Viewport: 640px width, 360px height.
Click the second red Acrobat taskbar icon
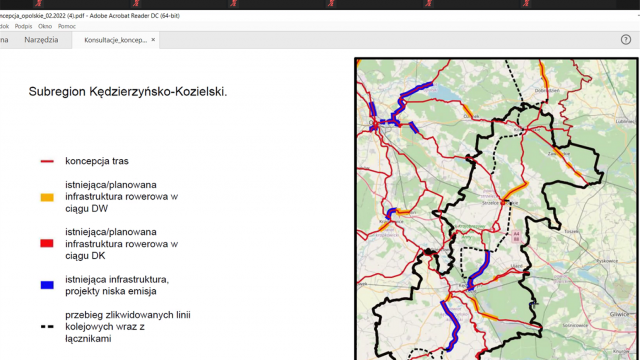pyautogui.click(x=136, y=4)
